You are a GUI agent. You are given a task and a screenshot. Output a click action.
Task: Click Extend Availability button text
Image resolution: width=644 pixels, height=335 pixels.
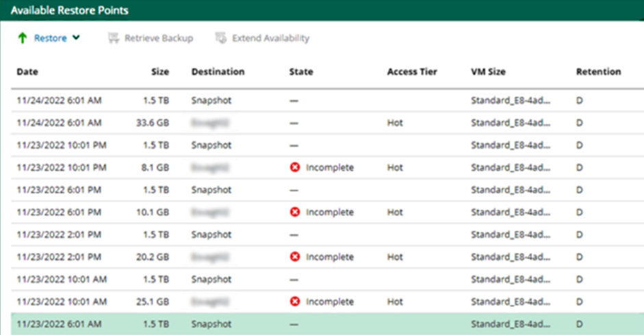270,38
